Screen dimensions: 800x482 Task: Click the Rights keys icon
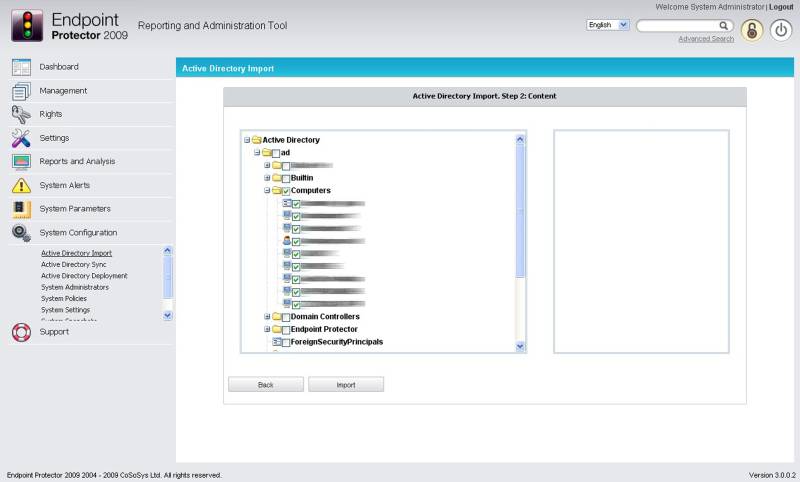(x=21, y=114)
